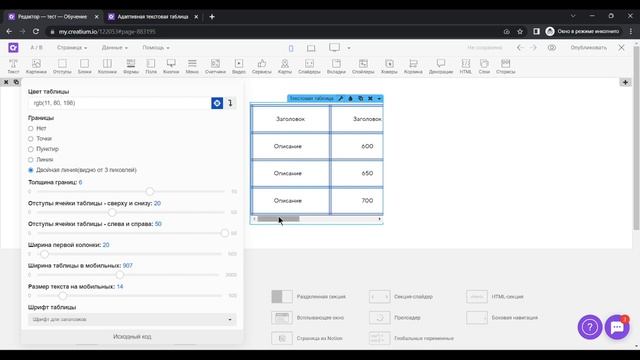Open the Блоки toolbar item

[84, 66]
